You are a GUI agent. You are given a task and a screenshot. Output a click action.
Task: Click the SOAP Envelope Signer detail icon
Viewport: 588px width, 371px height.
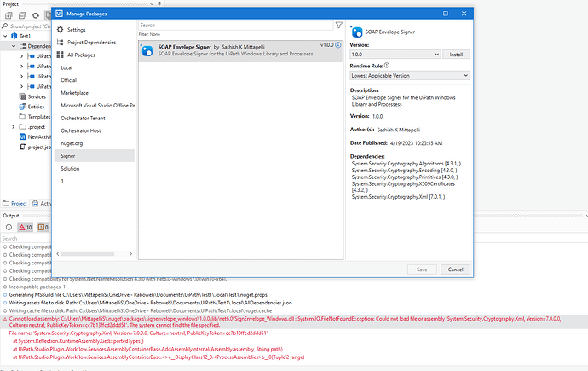[x=356, y=32]
